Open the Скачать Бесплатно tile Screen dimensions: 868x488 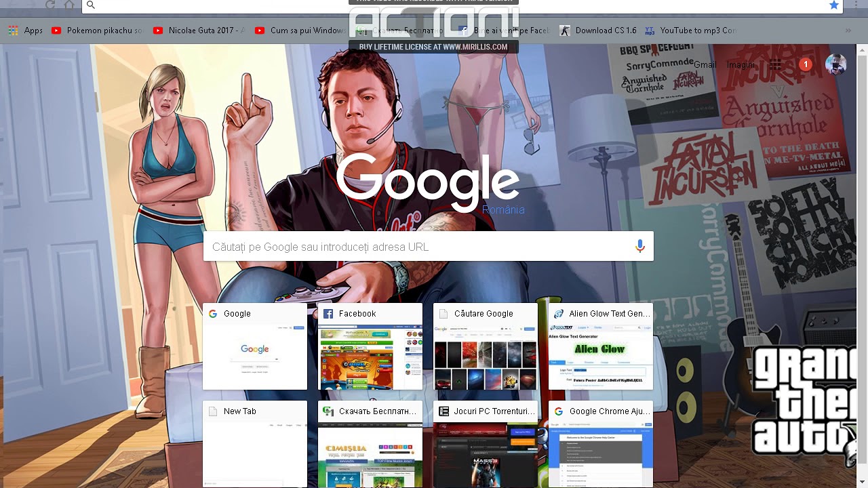[370, 444]
